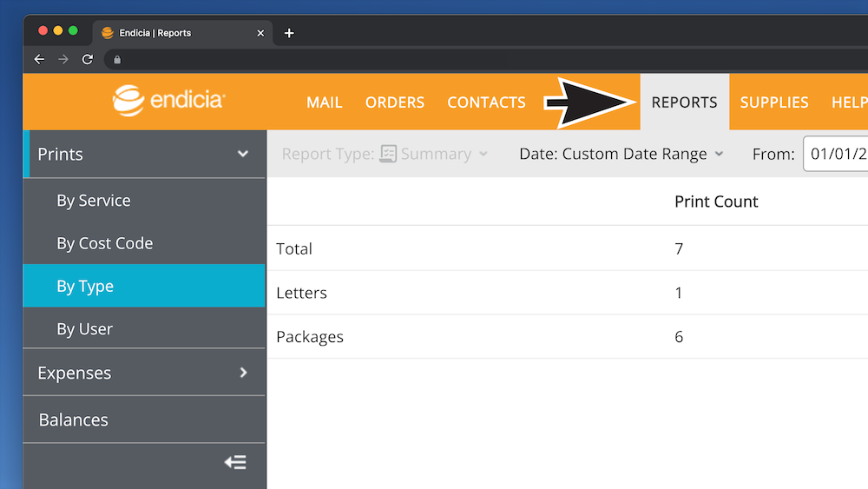Open the Custom Date Range dropdown

pyautogui.click(x=621, y=154)
